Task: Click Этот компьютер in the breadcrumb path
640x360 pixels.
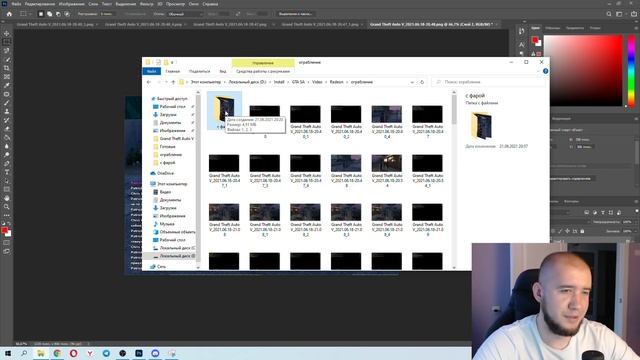Action: click(206, 82)
